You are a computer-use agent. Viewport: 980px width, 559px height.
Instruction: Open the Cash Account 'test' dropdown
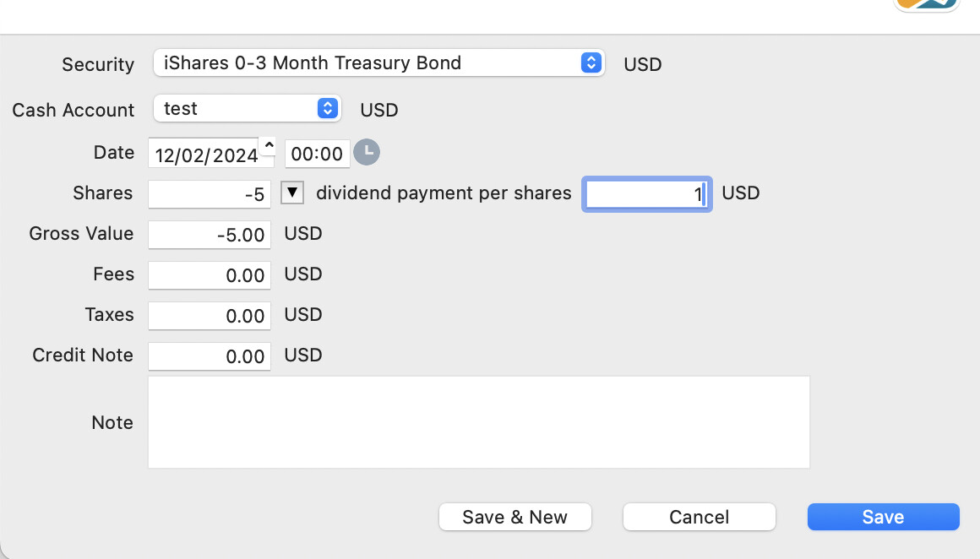tap(247, 108)
